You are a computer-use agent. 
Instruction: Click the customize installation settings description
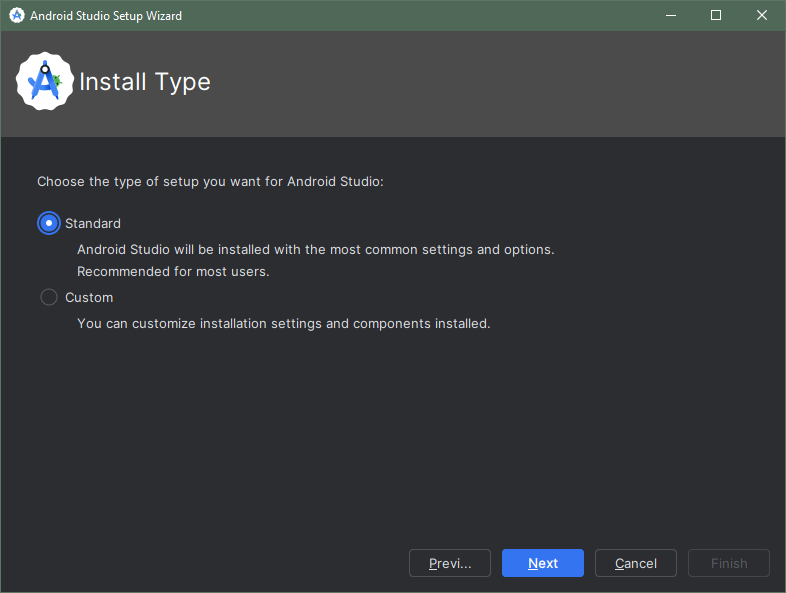tap(284, 324)
